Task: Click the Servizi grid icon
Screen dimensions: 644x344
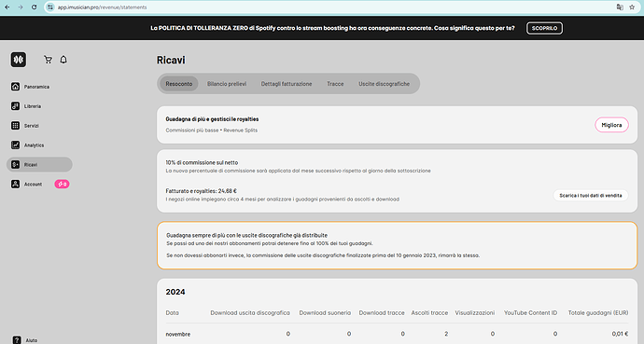Action: coord(15,126)
